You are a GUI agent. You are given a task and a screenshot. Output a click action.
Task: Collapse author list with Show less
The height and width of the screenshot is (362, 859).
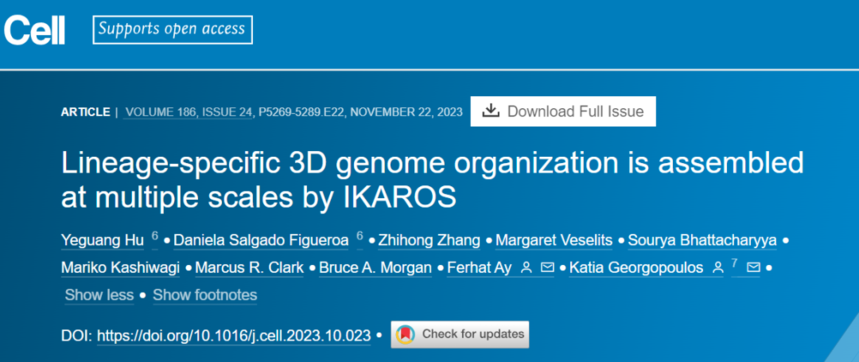point(99,295)
